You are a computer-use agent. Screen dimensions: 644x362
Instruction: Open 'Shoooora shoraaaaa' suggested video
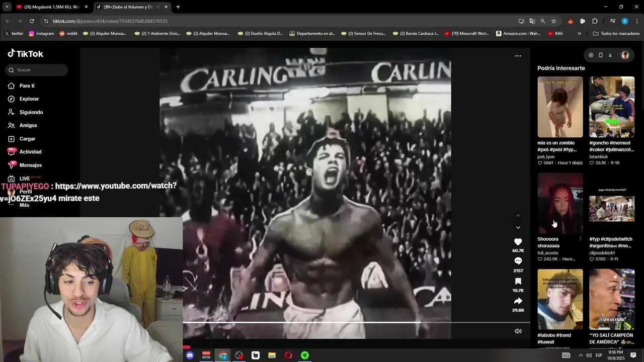click(560, 203)
